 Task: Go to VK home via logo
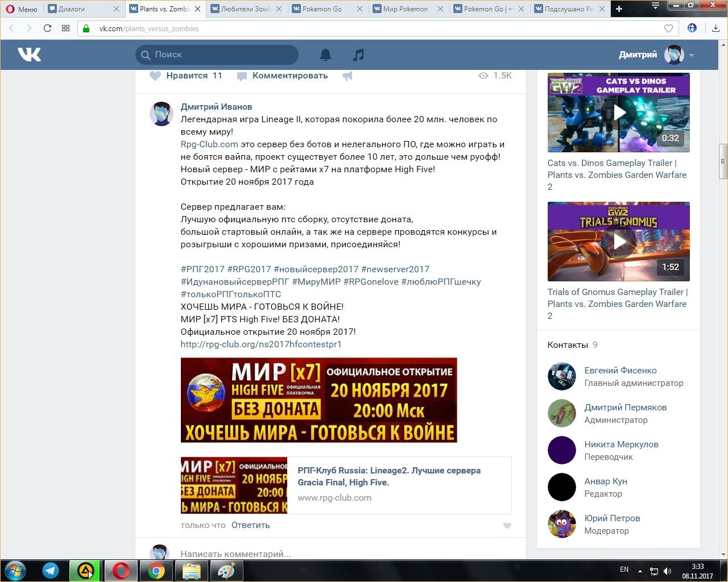tap(30, 55)
